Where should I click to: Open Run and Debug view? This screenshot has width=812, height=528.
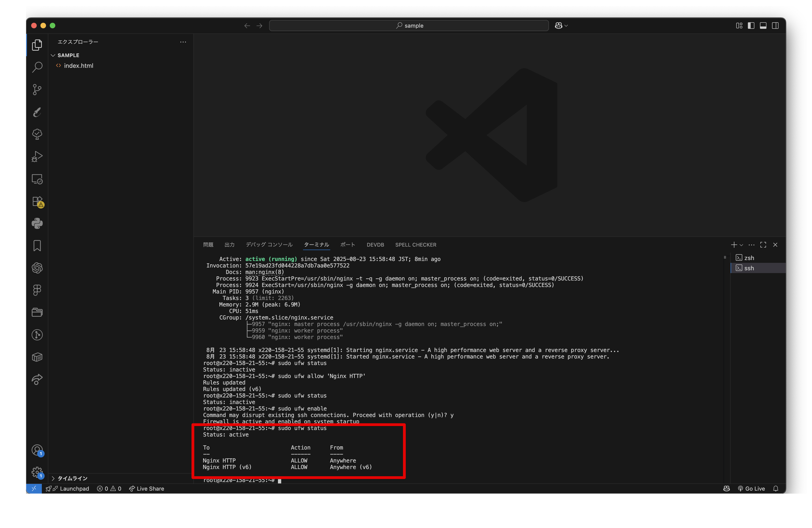pos(37,156)
